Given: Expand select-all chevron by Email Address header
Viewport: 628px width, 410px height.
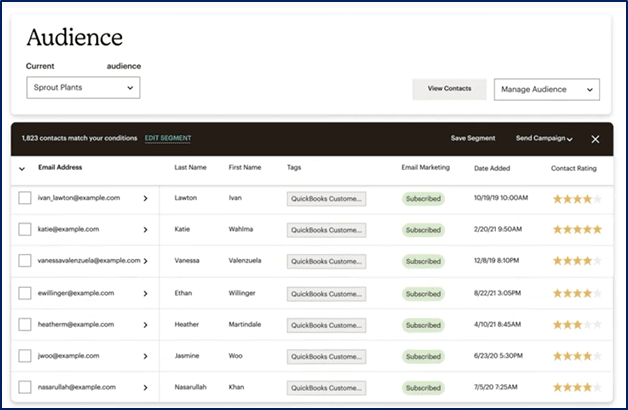Looking at the screenshot, I should (x=23, y=168).
